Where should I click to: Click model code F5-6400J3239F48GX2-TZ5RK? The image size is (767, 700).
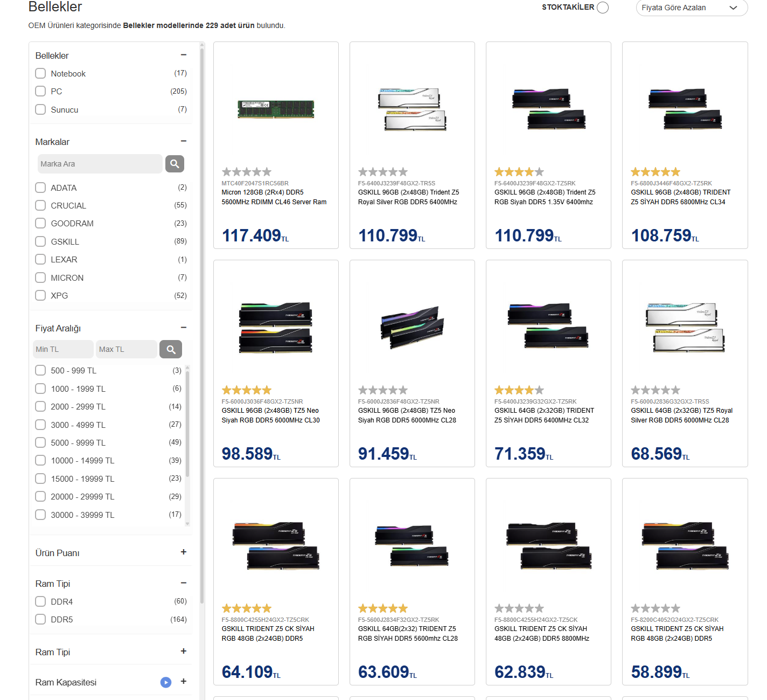(x=535, y=183)
